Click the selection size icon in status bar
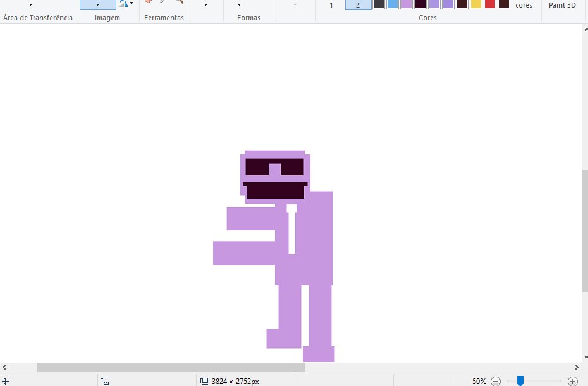Viewport: 588px width, 386px height. [106, 382]
